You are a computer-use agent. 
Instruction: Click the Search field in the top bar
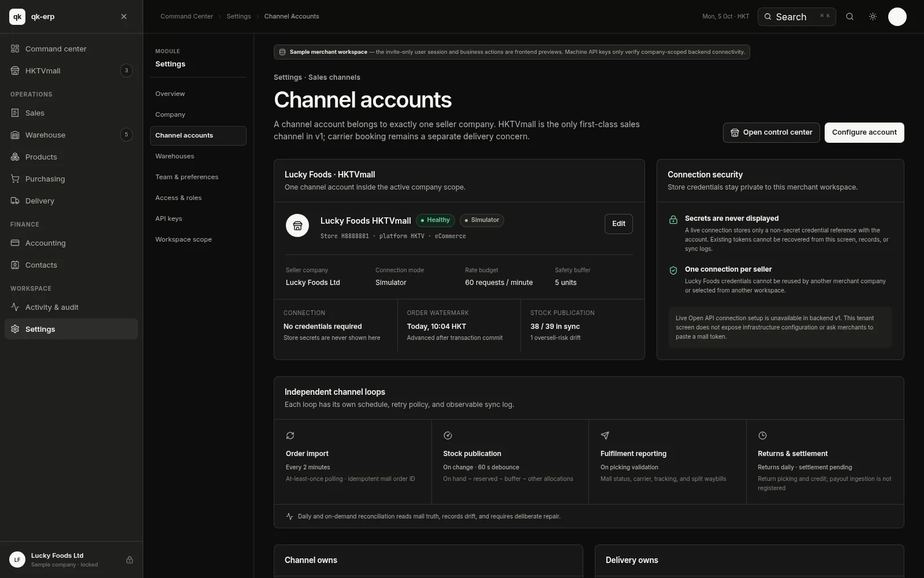click(x=796, y=17)
